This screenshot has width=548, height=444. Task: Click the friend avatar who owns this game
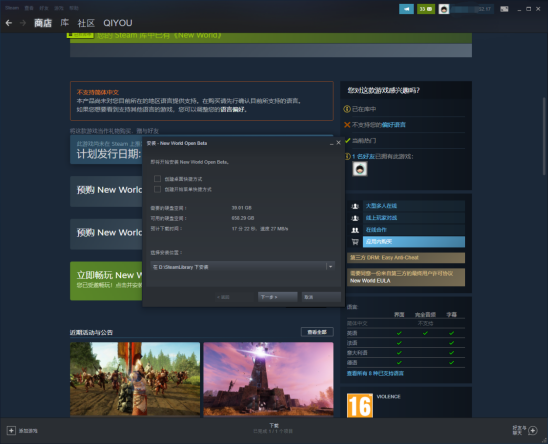pos(360,169)
